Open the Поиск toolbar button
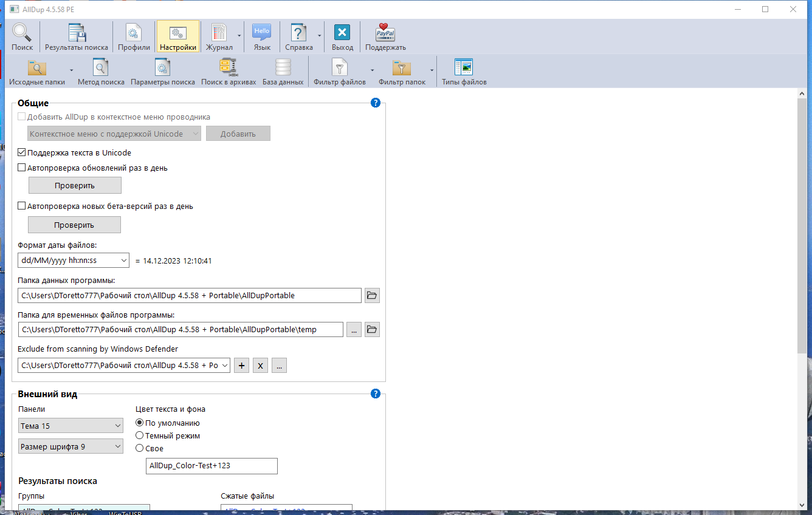This screenshot has height=515, width=812. point(22,37)
